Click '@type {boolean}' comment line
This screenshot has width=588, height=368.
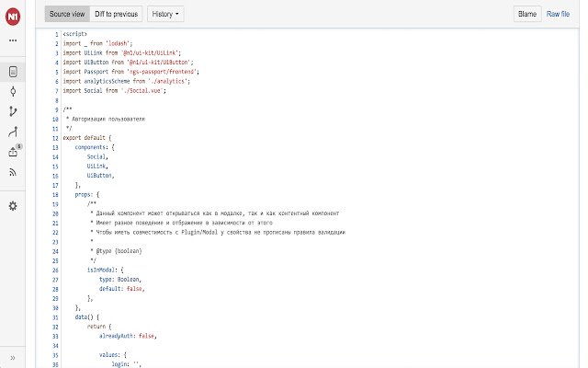tap(117, 251)
